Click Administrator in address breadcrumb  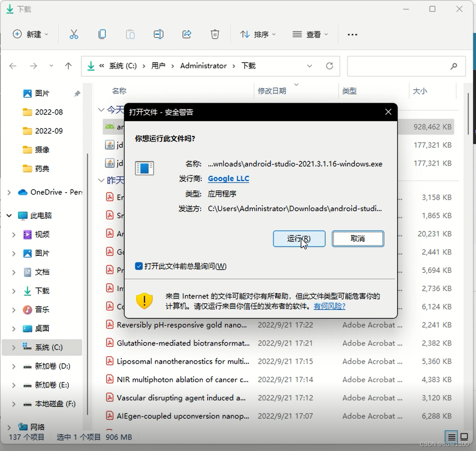[x=203, y=66]
